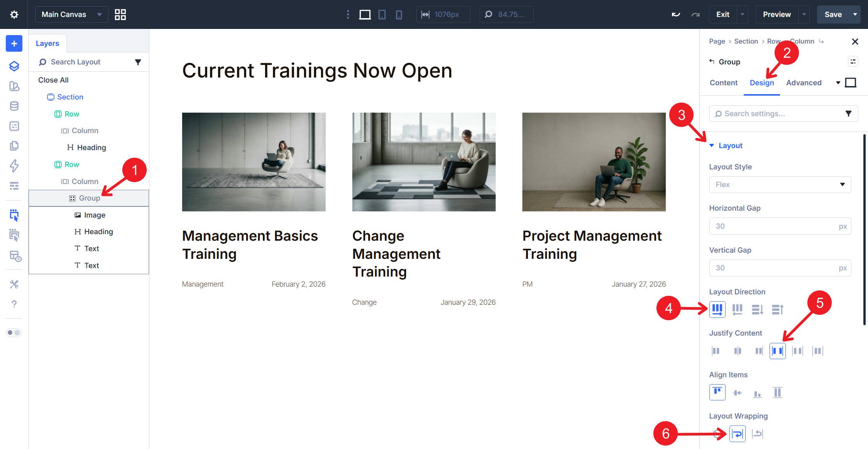Image resolution: width=868 pixels, height=449 pixels.
Task: Open the wireframe grid view icon
Action: click(x=120, y=15)
